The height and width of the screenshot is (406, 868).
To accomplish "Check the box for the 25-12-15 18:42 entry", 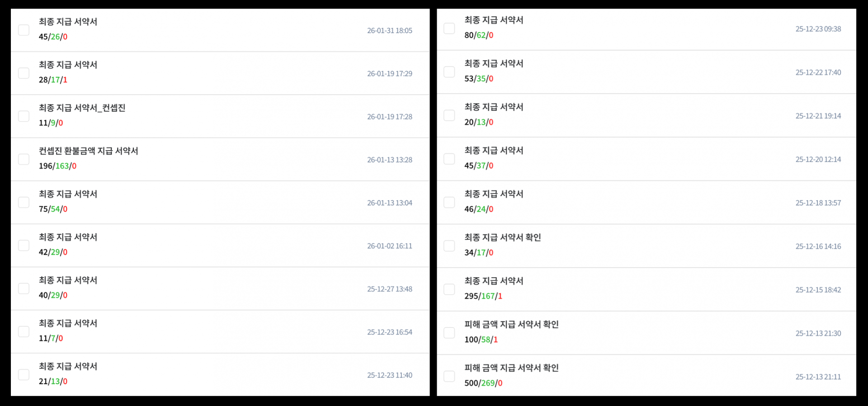I will pos(449,289).
